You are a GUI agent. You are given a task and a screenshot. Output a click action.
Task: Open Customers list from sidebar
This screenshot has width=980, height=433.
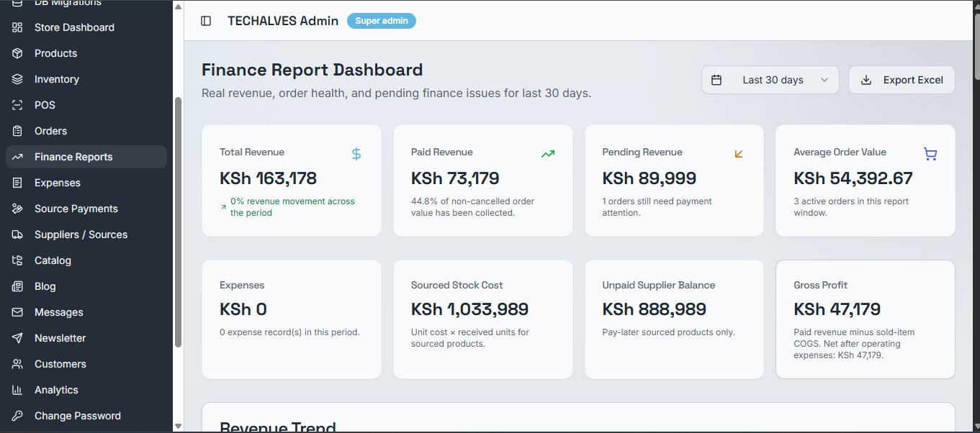pos(86,364)
